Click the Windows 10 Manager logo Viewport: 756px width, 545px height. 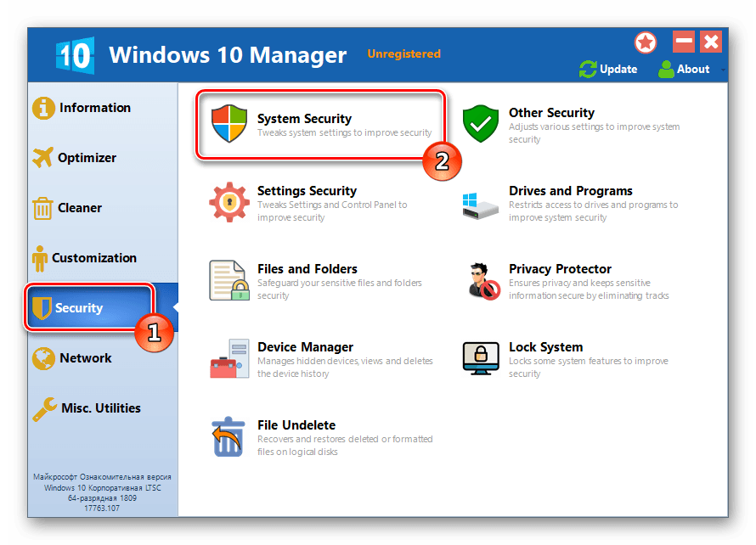click(75, 55)
